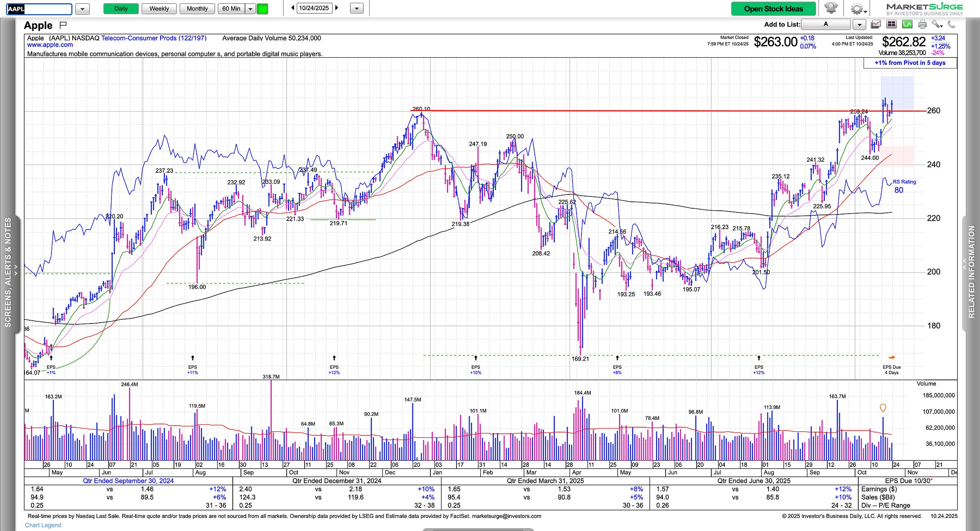The height and width of the screenshot is (531, 980).
Task: Flag Apple with the flag icon
Action: click(63, 25)
